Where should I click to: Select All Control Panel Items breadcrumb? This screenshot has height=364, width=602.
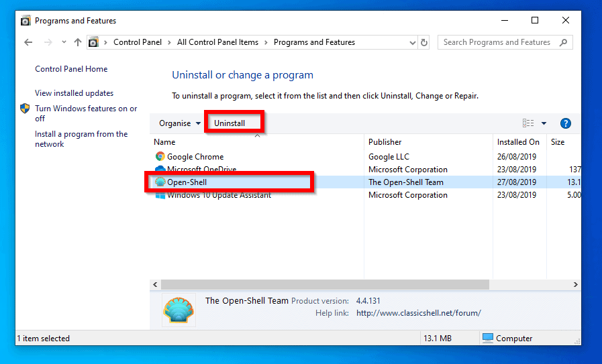[x=217, y=42]
